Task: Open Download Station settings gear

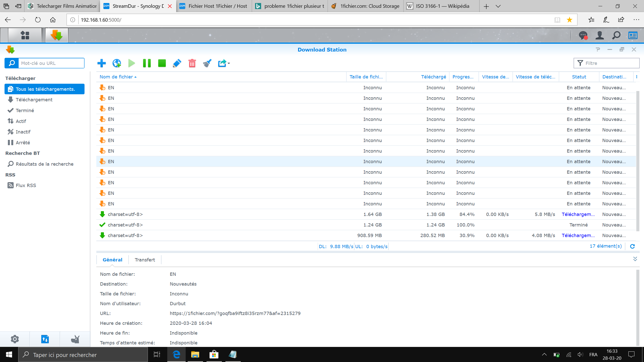Action: [15, 339]
